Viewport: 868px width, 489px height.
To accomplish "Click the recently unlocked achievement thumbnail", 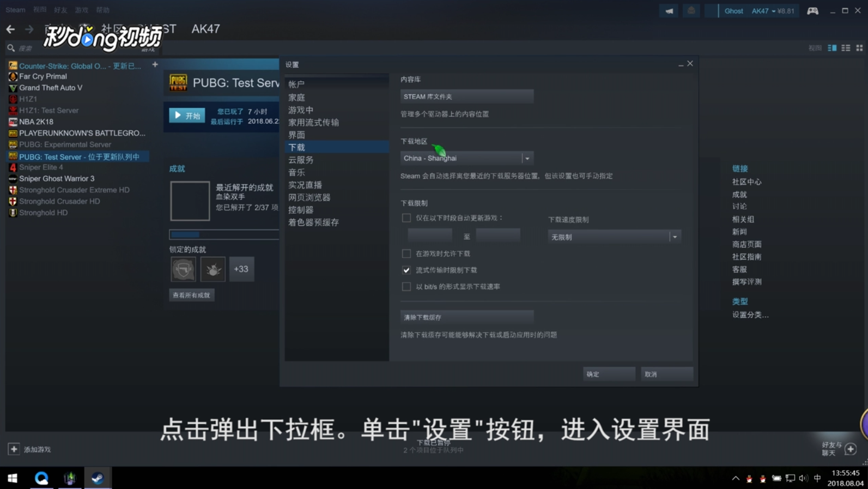I will point(190,201).
